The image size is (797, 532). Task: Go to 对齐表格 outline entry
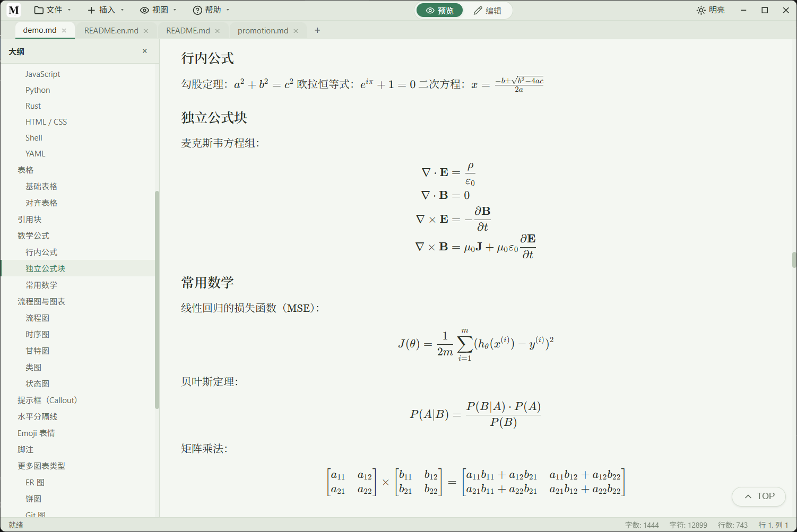41,203
